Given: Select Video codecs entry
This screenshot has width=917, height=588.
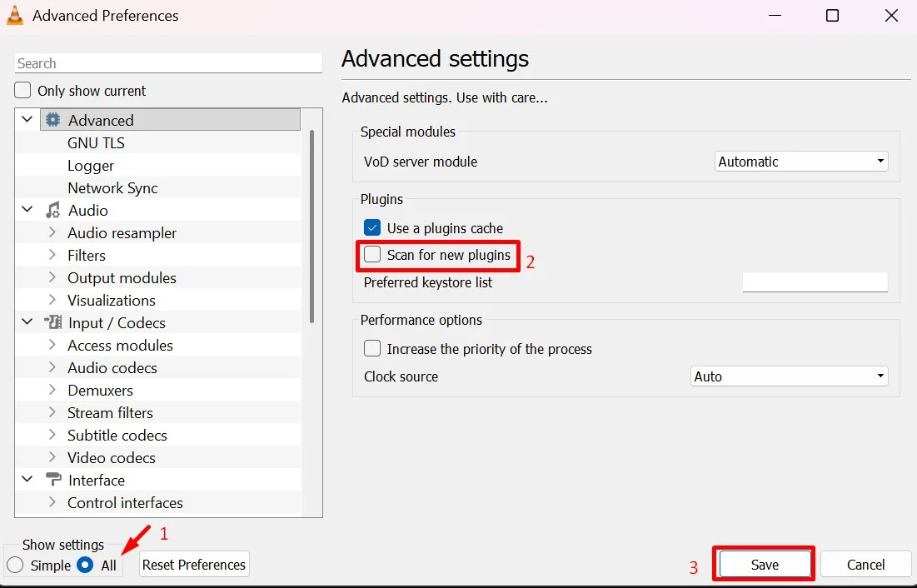Looking at the screenshot, I should coord(111,457).
